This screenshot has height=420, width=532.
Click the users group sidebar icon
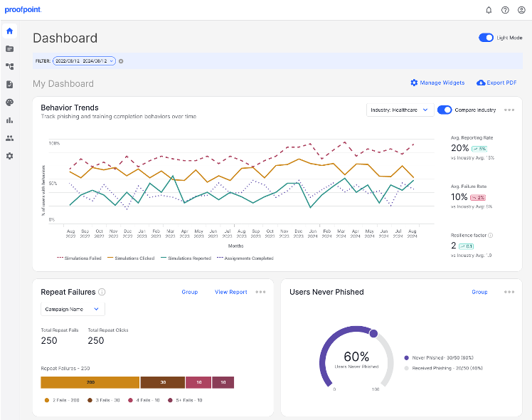pos(9,138)
